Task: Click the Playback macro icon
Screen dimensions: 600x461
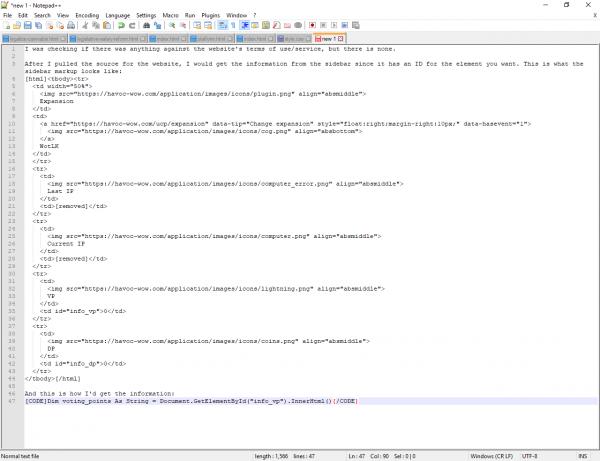Action: pyautogui.click(x=334, y=25)
